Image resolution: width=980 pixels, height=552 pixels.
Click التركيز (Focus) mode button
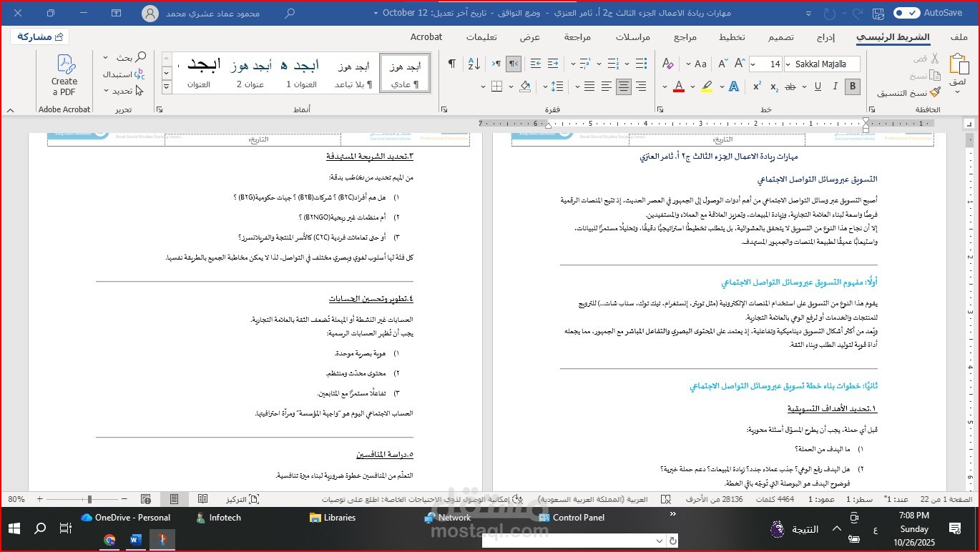[242, 498]
